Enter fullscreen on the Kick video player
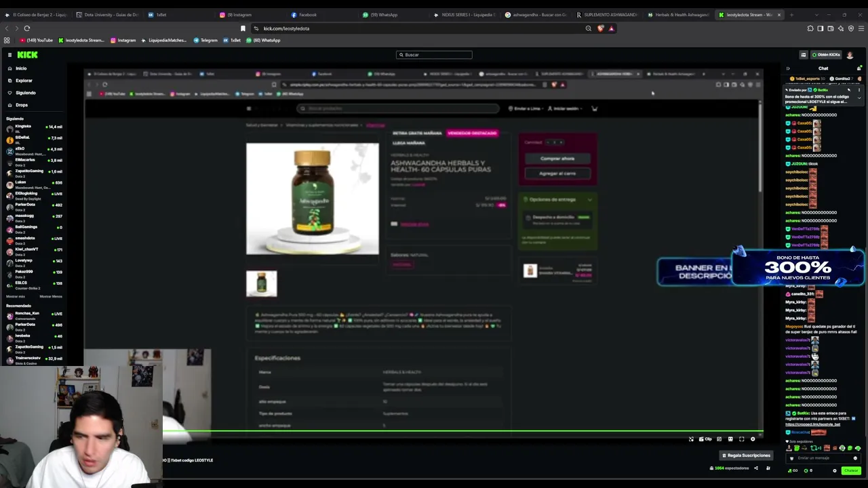Image resolution: width=868 pixels, height=488 pixels. (x=742, y=439)
